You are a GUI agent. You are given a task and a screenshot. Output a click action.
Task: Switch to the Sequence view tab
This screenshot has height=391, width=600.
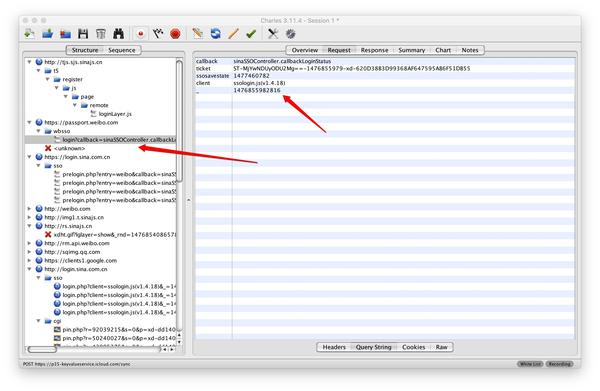(122, 50)
